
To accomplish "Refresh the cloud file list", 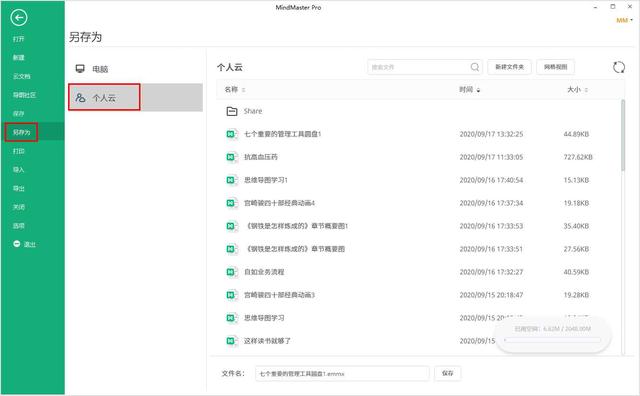I will pyautogui.click(x=619, y=67).
